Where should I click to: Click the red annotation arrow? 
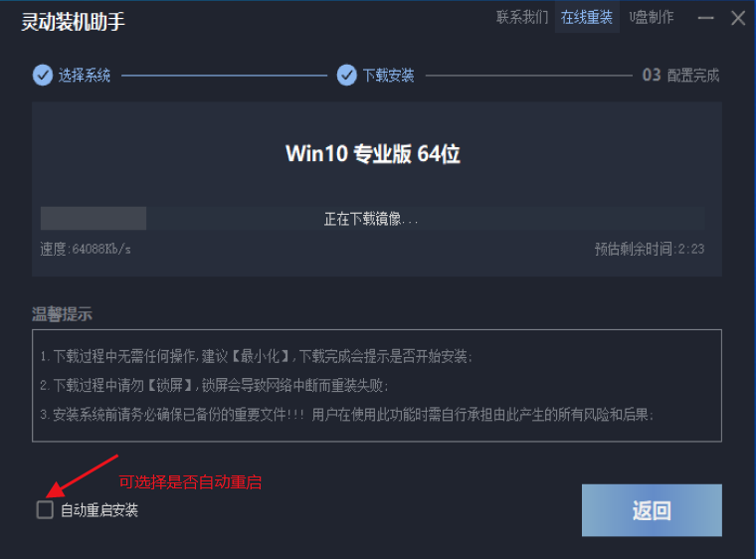tap(82, 475)
